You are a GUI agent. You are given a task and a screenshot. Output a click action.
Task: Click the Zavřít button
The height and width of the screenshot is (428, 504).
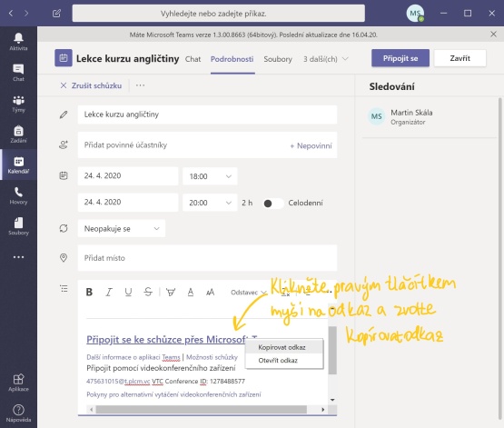point(460,58)
